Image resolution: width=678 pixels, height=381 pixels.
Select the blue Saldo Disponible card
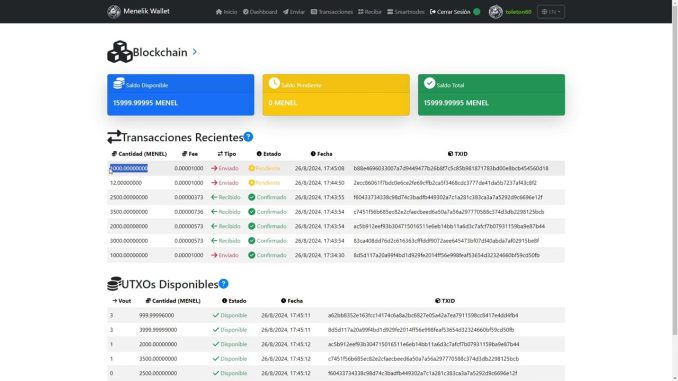click(181, 95)
